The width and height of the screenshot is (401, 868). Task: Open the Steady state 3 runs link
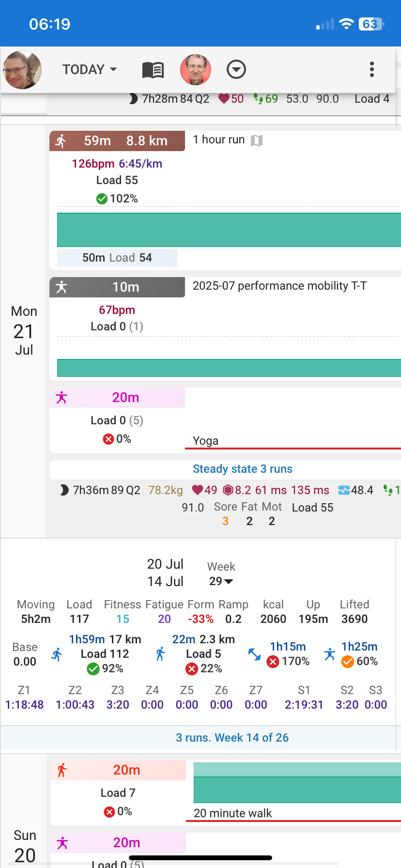click(242, 469)
